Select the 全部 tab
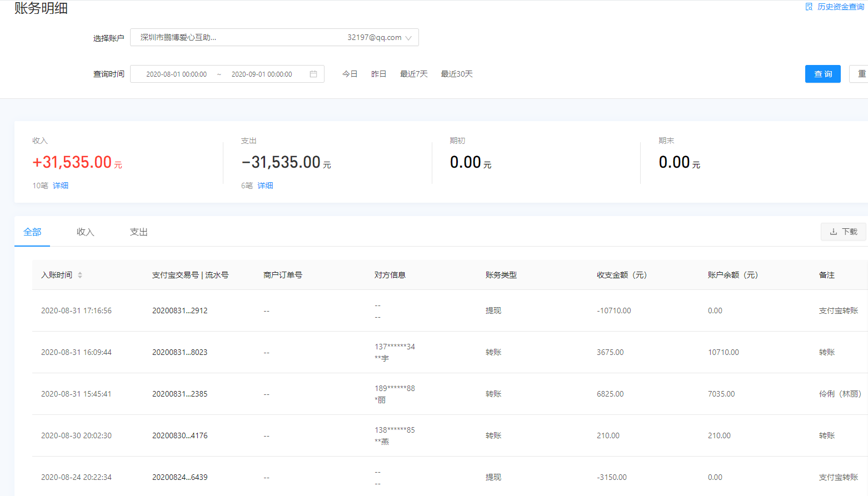868x496 pixels. tap(32, 232)
